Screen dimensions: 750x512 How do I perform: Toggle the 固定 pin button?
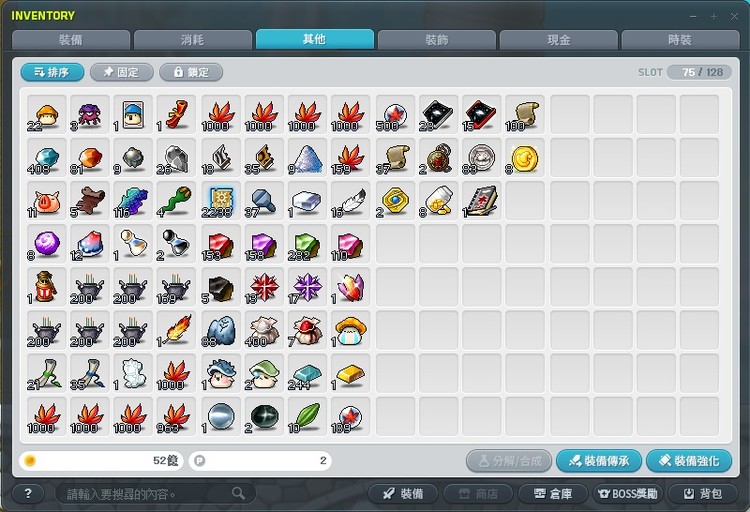pyautogui.click(x=121, y=72)
